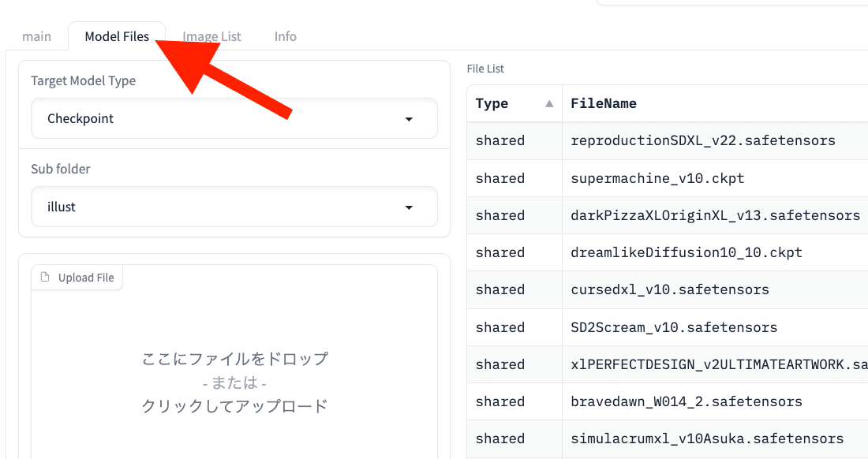The width and height of the screenshot is (868, 459).
Task: Select supermachine_v10.ckpt in file list
Action: [657, 178]
